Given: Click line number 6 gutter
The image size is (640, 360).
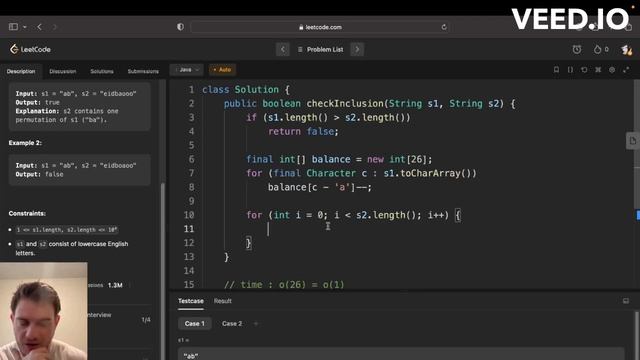Looking at the screenshot, I should [191, 159].
